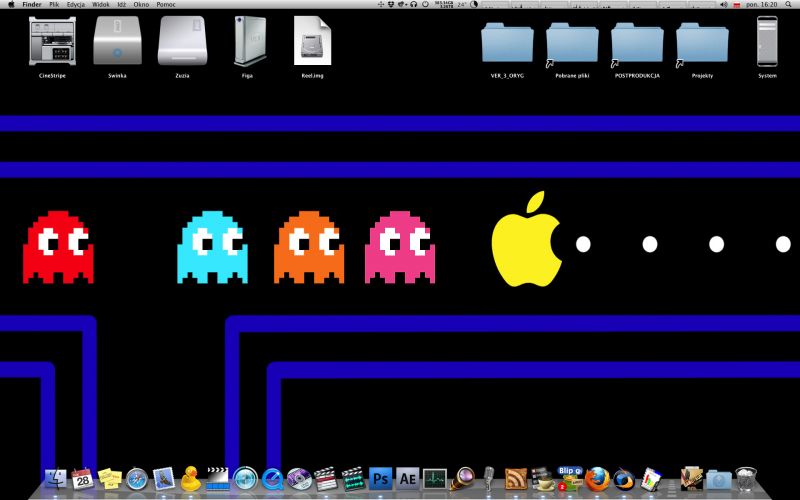Launch Soundtrack Pro waveform clapper in Dock

pyautogui.click(x=353, y=479)
